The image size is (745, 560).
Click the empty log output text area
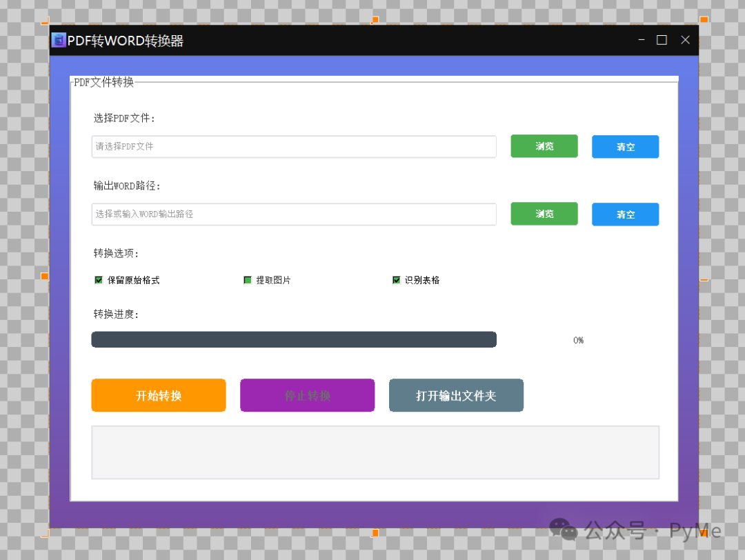click(x=375, y=452)
